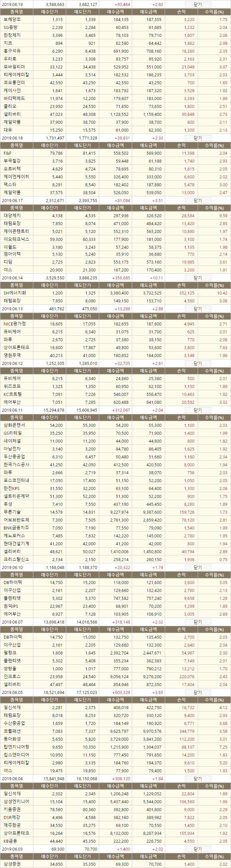Click the date 2019.06.05
The width and height of the screenshot is (231, 868).
pos(12,693)
